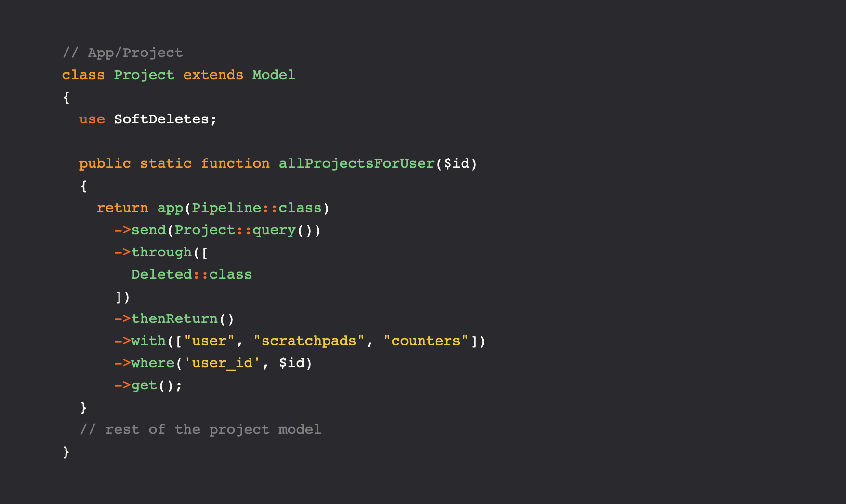This screenshot has width=846, height=504.
Task: Click comment "// rest of the project model"
Action: (200, 429)
